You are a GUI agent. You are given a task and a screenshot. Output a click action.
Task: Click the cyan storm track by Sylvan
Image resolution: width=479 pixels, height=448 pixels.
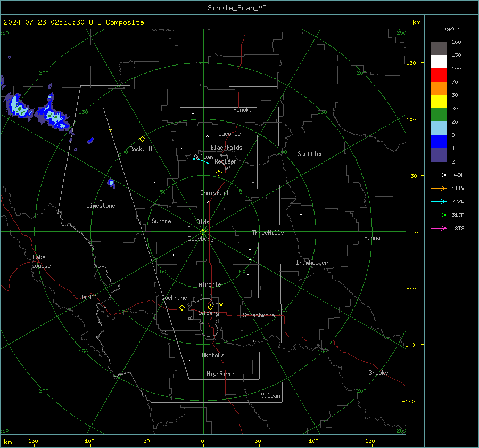tap(201, 160)
